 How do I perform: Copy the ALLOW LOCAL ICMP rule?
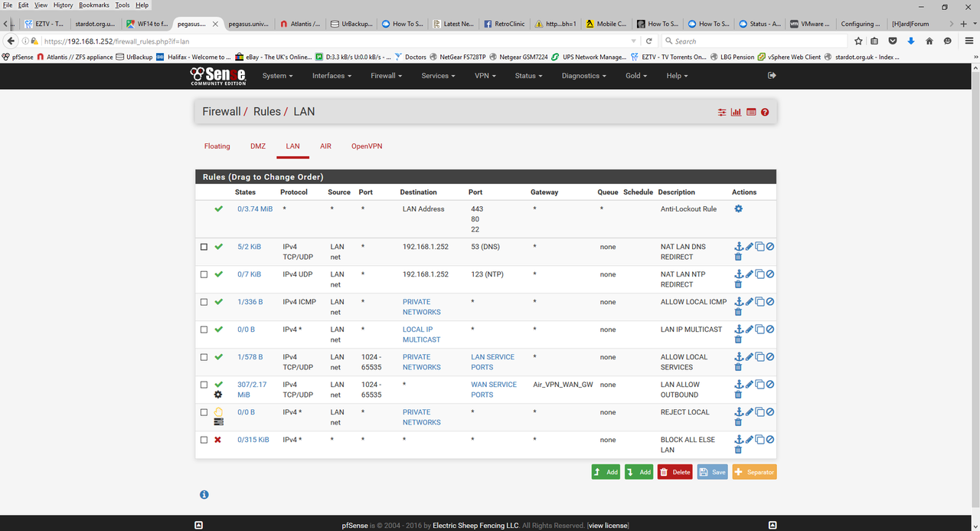[760, 302]
